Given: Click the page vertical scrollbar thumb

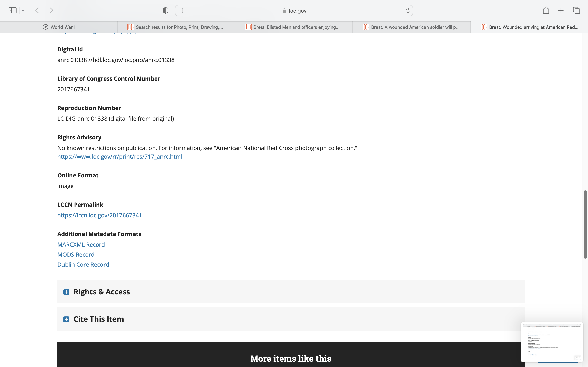Looking at the screenshot, I should [x=585, y=224].
